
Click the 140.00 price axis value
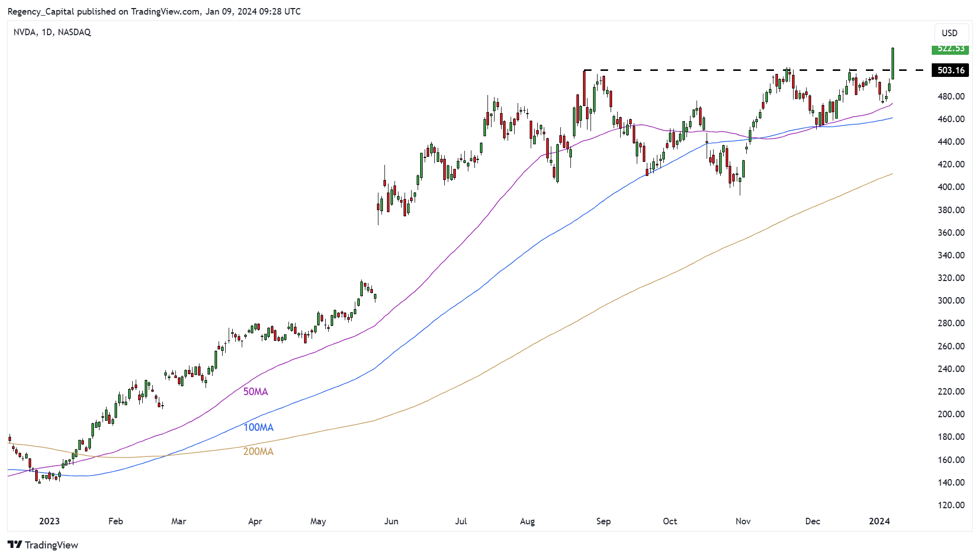pyautogui.click(x=951, y=483)
